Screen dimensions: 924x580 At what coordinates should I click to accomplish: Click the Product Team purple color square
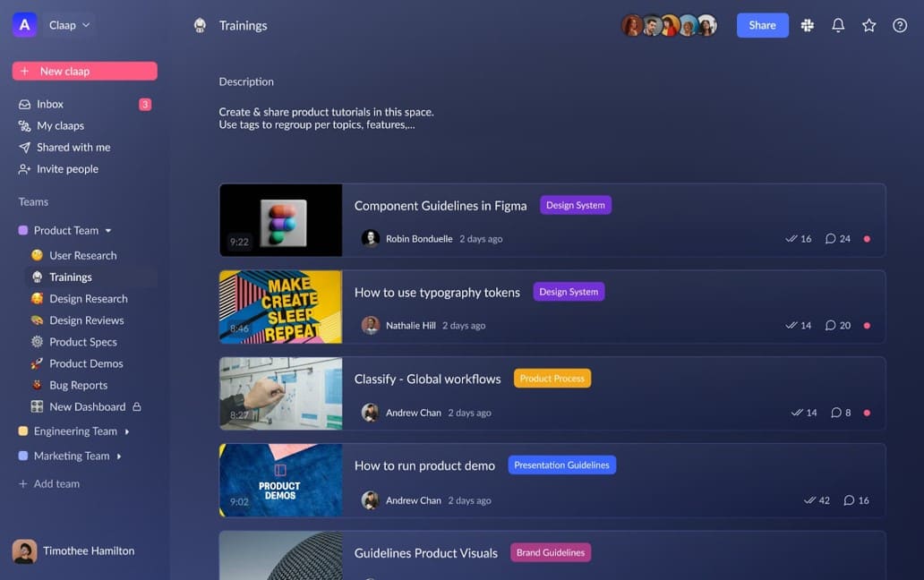pos(23,230)
